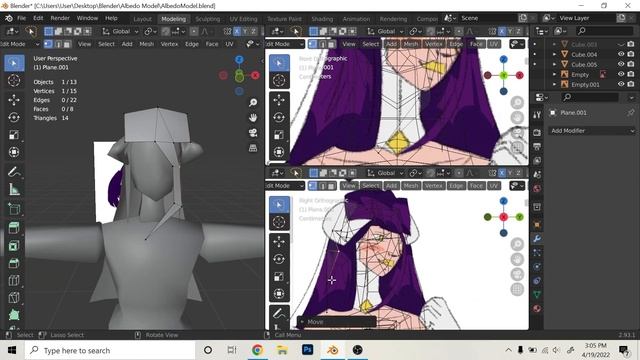Screen dimensions: 640x360
Task: Click the outliner search field
Action: click(604, 31)
